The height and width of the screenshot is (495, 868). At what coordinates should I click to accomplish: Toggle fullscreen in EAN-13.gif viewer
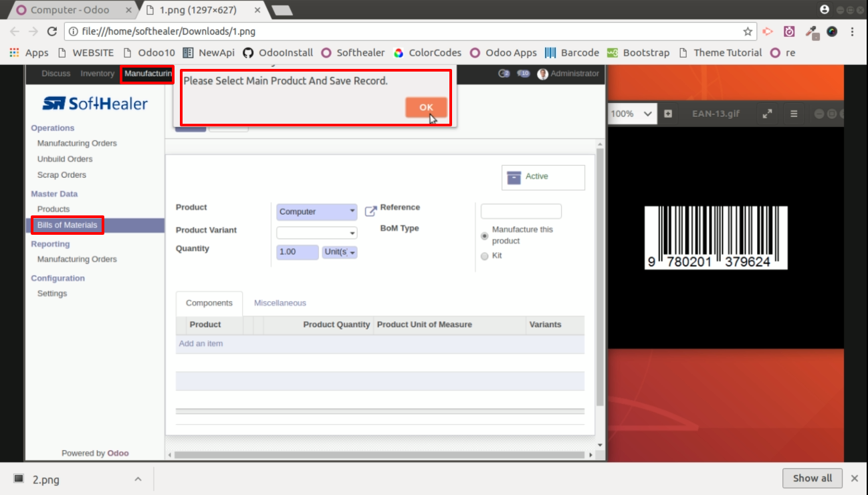767,114
